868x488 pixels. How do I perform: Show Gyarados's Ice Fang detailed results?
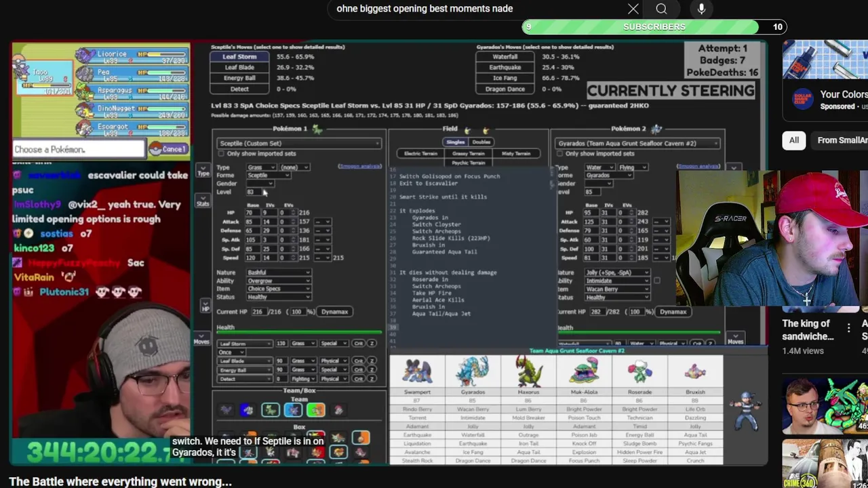[x=505, y=78]
